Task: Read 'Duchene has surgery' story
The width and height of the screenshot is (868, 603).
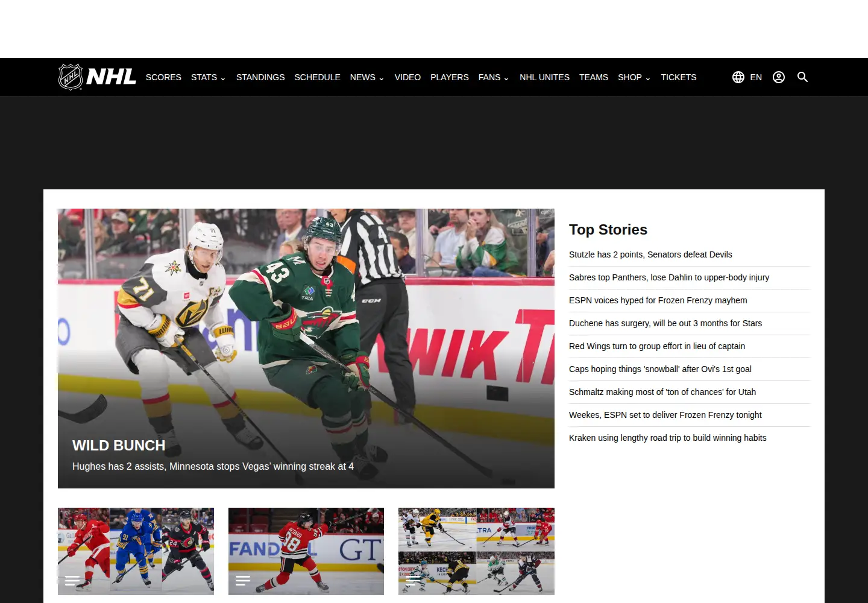Action: coord(665,323)
